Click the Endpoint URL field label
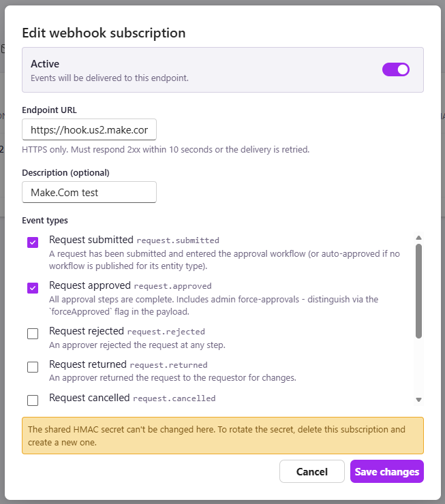445x504 pixels. [x=49, y=110]
